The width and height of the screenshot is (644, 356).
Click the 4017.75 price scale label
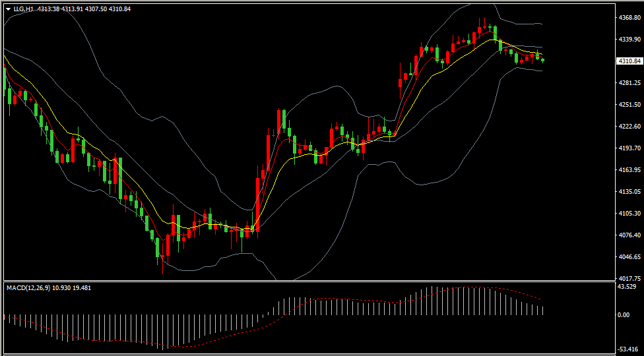pos(629,278)
